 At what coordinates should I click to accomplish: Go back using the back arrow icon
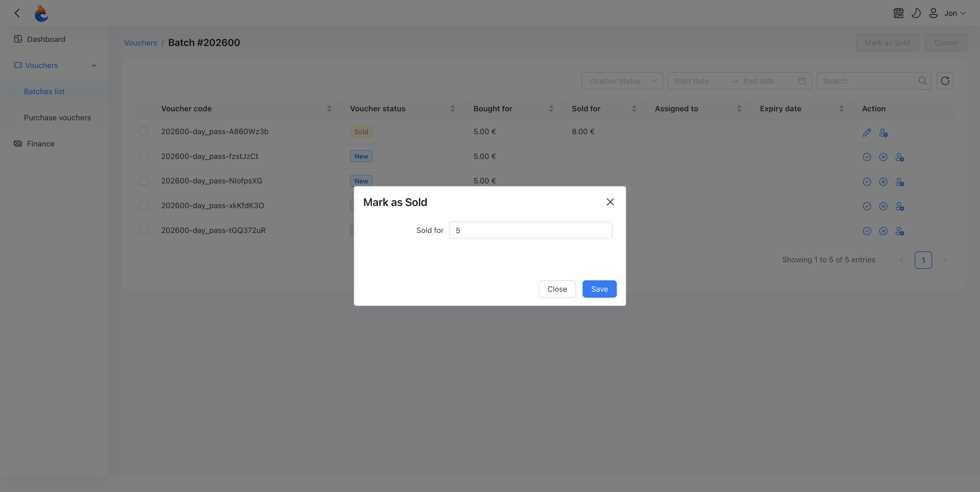(17, 13)
